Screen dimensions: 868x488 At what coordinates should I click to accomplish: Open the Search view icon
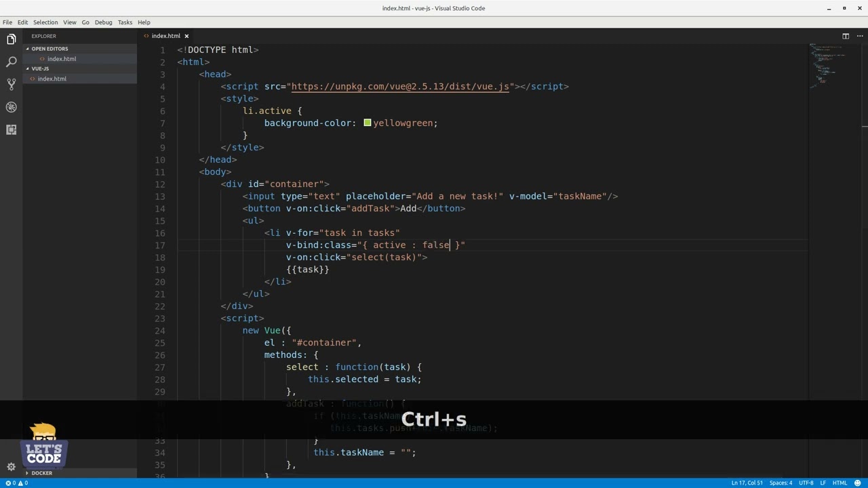coord(11,62)
